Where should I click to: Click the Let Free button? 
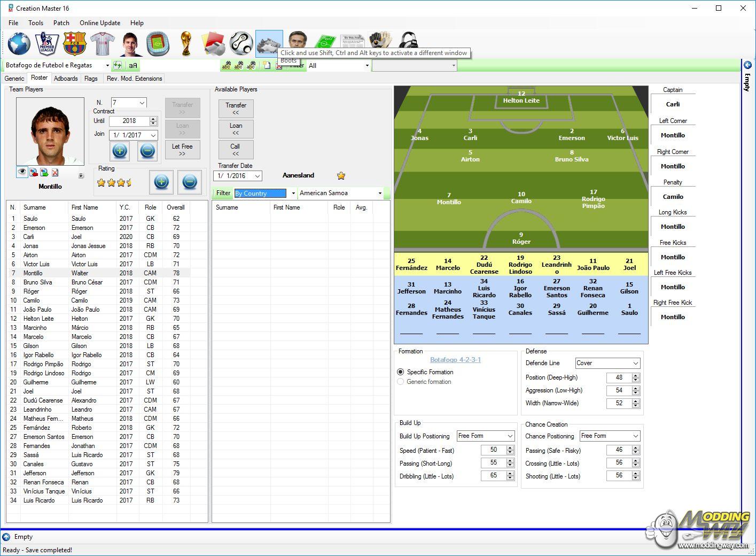tap(182, 150)
